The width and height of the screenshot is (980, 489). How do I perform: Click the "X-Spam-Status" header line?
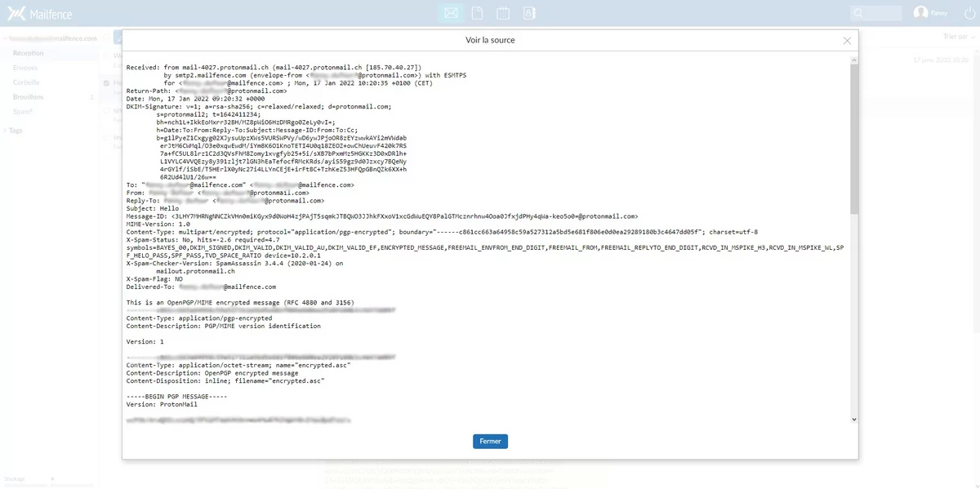tap(204, 240)
